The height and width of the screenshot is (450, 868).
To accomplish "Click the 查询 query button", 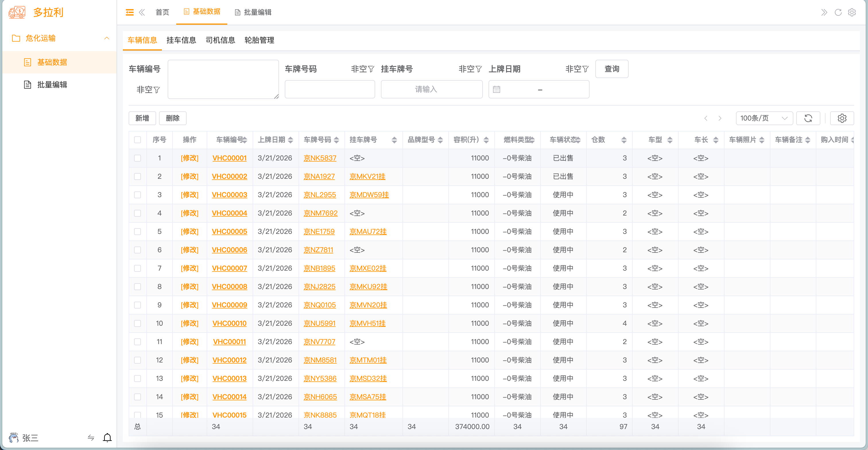I will tap(612, 69).
